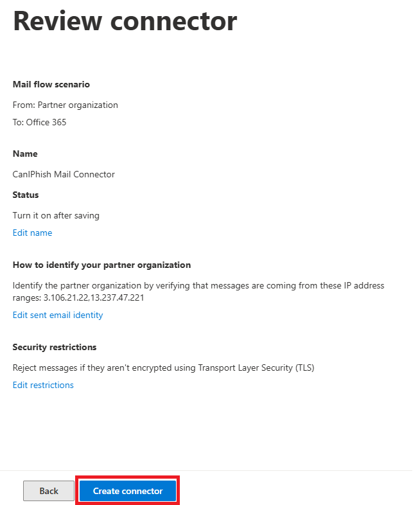
Task: Open the Edit sent email identity link
Action: point(58,315)
